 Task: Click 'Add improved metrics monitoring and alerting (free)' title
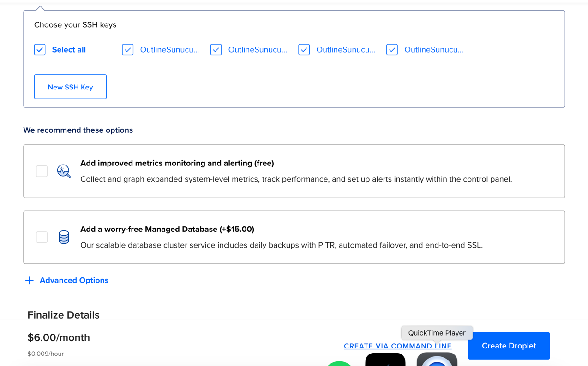[177, 163]
